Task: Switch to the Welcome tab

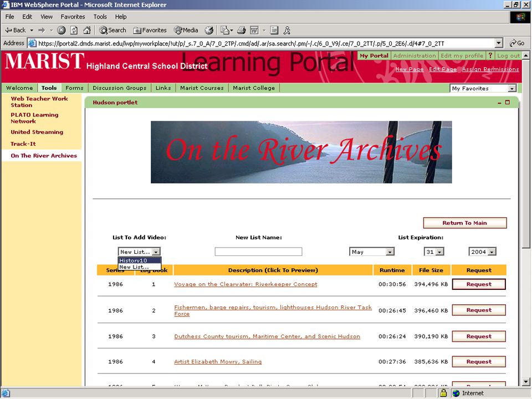Action: [19, 88]
